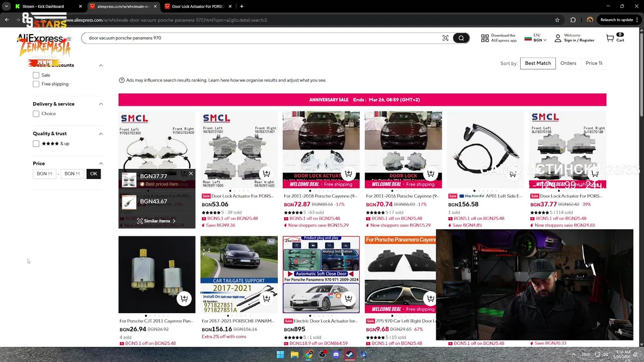Tick the Choice delivery checkbox
Viewport: 644px width, 362px height.
36,114
